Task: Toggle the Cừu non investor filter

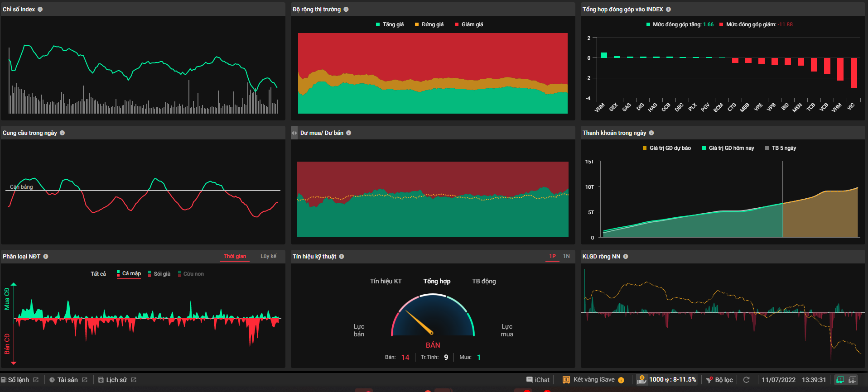Action: (191, 274)
